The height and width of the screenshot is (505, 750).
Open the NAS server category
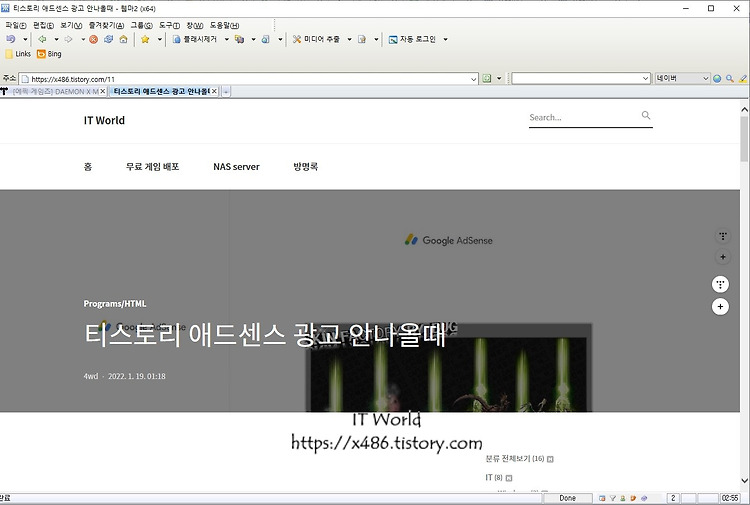pos(236,167)
